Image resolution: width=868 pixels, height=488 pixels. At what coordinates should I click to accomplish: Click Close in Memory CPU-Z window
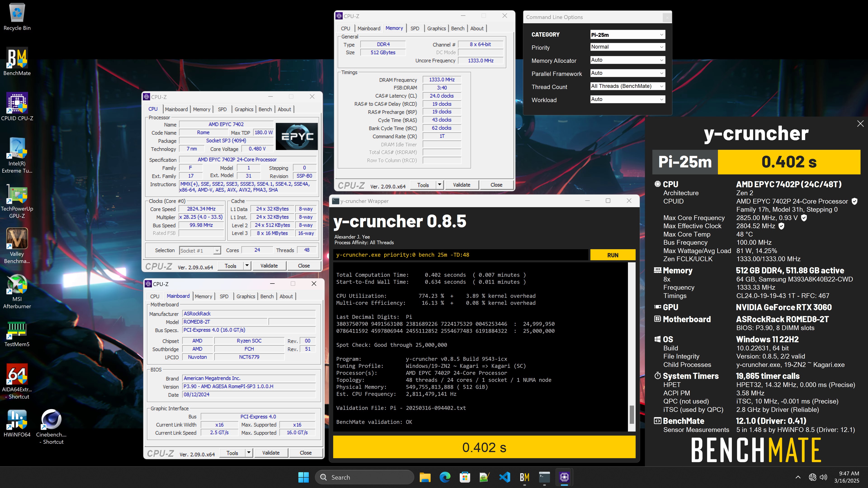pos(496,185)
